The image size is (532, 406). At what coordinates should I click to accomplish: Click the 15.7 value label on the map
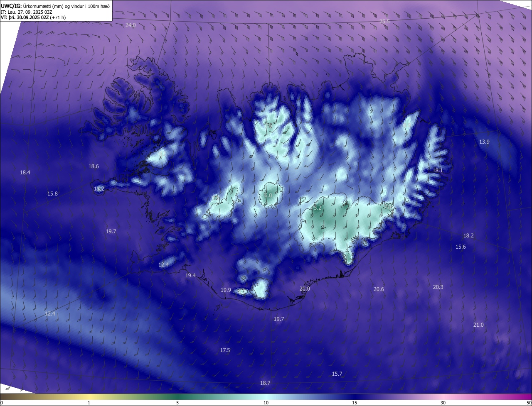tap(337, 374)
